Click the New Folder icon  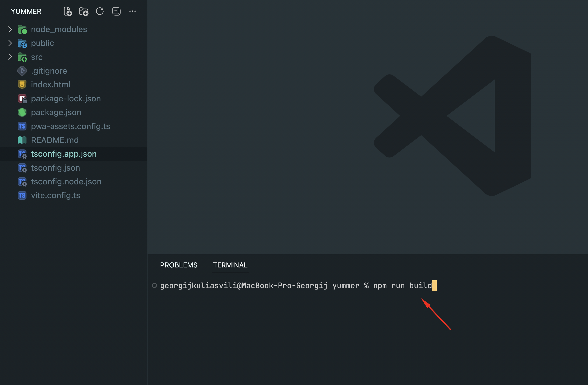84,11
